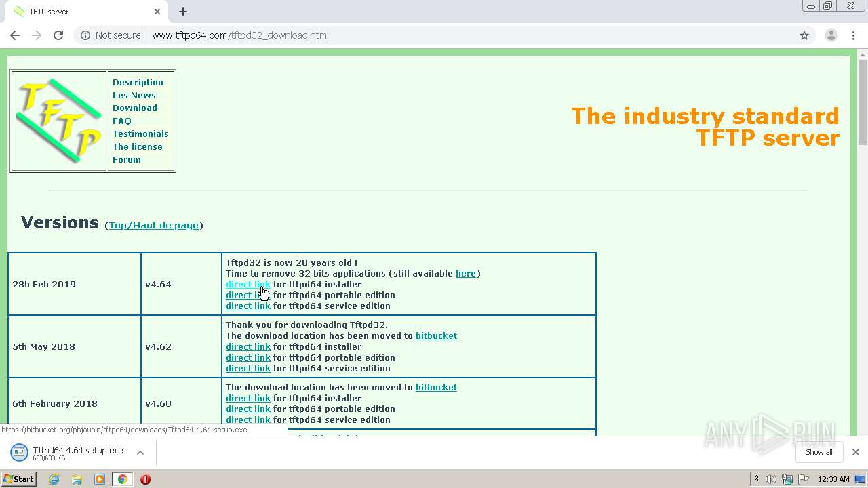Open Download menu link

click(x=134, y=108)
